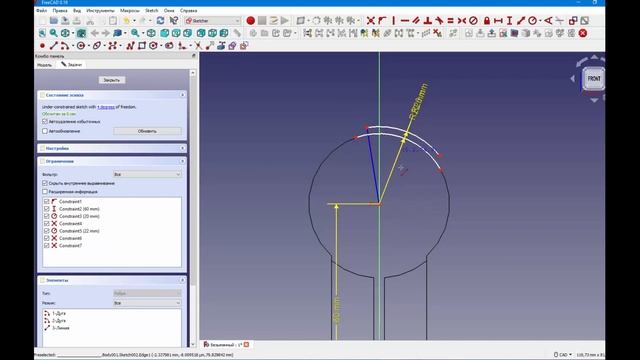Toggle extended information checkbox
Viewport: 640px width, 360px height.
coord(45,191)
